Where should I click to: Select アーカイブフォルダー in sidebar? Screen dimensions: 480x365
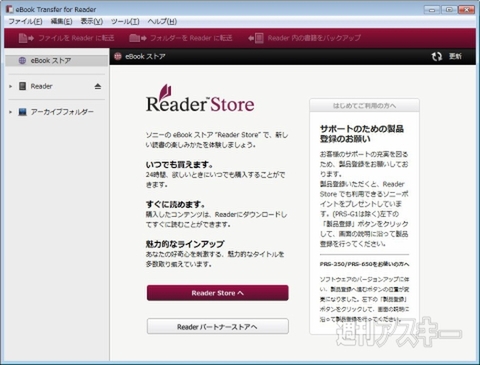(x=62, y=112)
